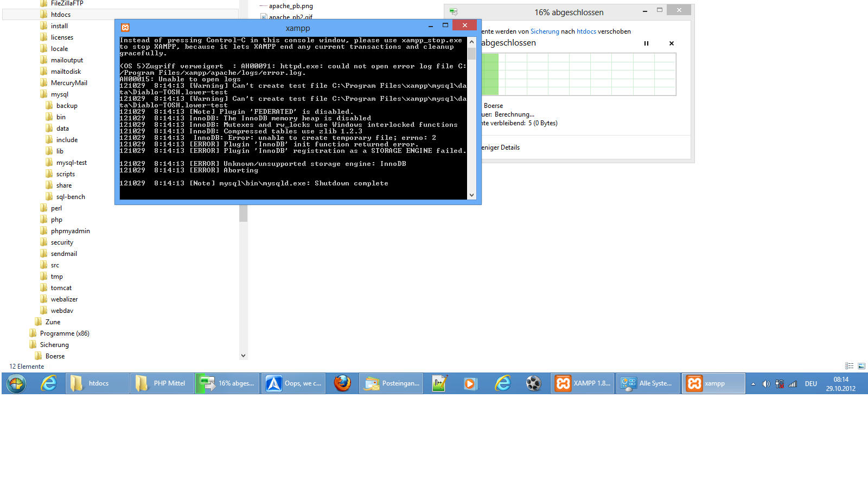
Task: Select the tomcat folder
Action: pyautogui.click(x=61, y=288)
